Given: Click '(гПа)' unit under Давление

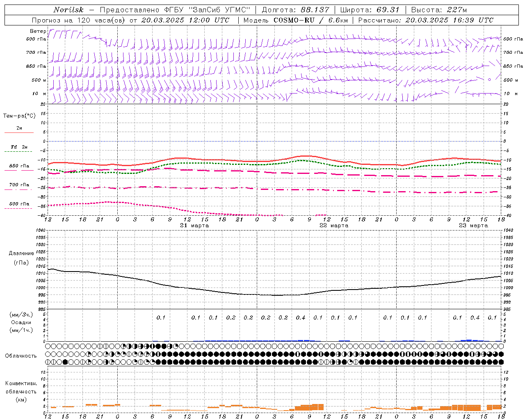Looking at the screenshot, I should pyautogui.click(x=21, y=263).
